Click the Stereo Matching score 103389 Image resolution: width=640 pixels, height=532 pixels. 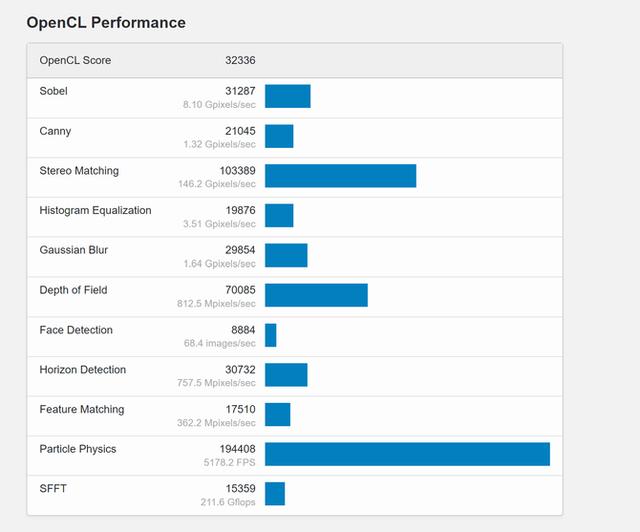[238, 170]
